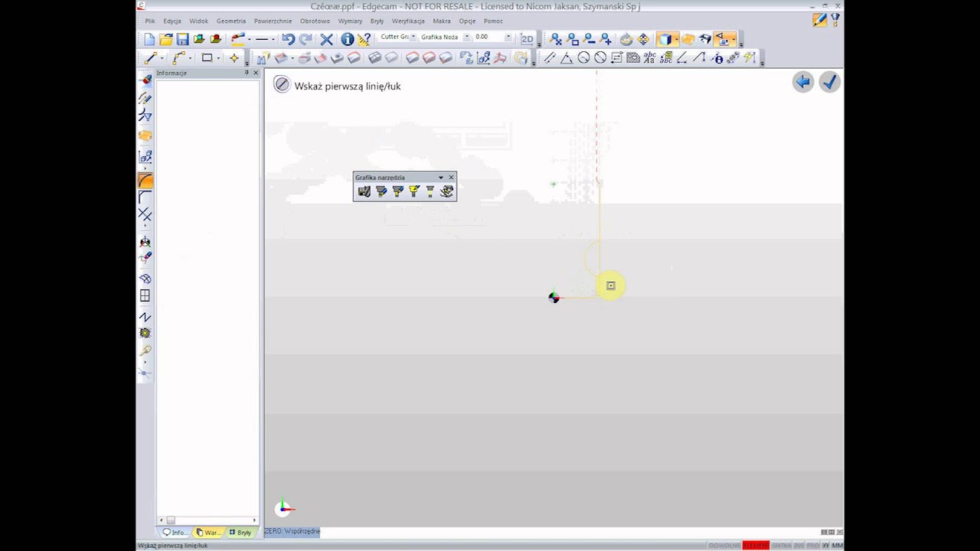Open the Powierzchnie menu
Viewport: 980px width, 551px height.
[x=273, y=21]
